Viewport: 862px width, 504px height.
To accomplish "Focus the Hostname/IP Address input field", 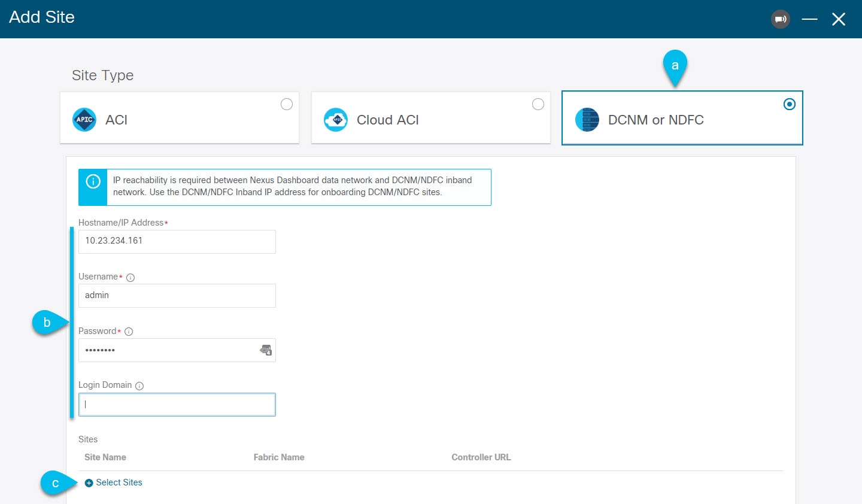I will [177, 242].
